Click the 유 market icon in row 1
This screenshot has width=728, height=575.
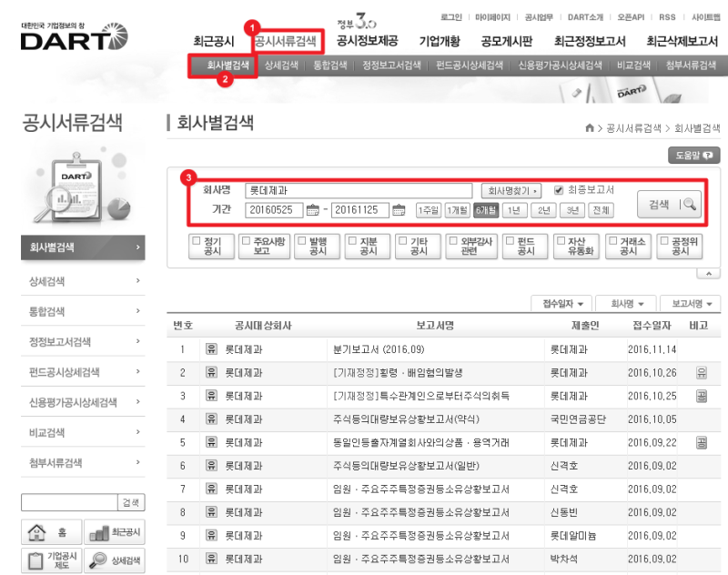(211, 349)
